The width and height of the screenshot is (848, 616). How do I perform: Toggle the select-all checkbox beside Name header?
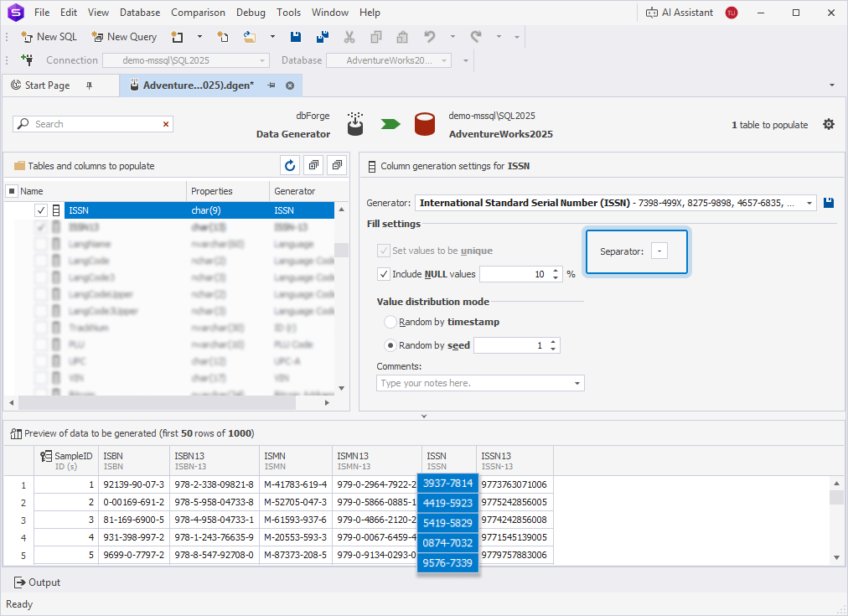[x=12, y=191]
